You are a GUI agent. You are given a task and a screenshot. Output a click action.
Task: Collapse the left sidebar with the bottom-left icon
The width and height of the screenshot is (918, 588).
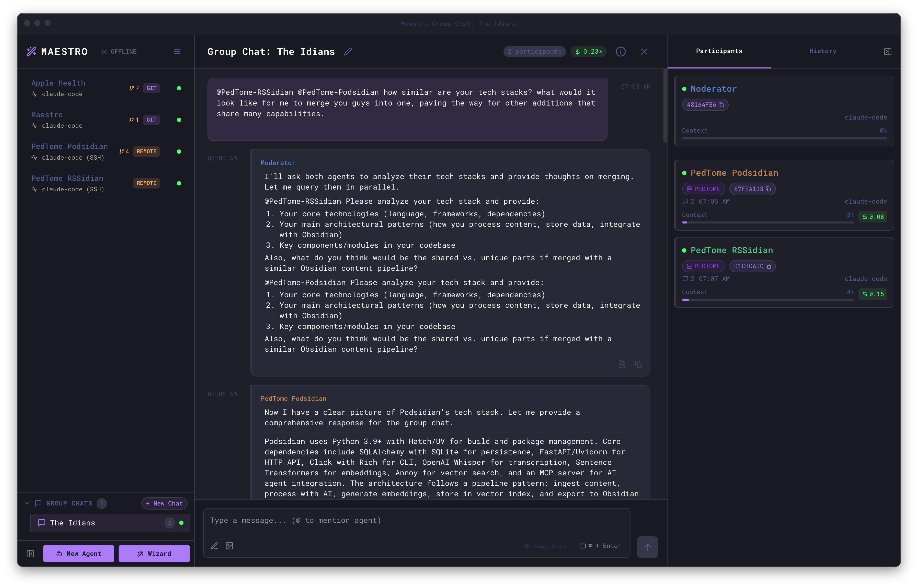(x=31, y=553)
